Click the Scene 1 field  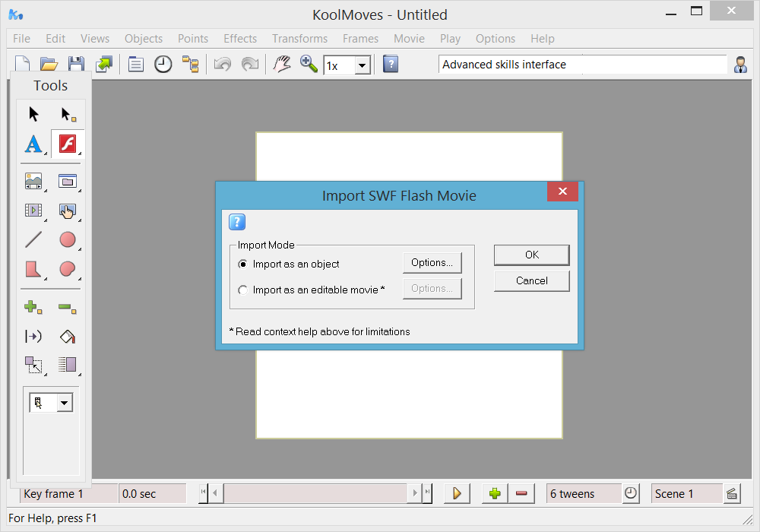tap(687, 494)
